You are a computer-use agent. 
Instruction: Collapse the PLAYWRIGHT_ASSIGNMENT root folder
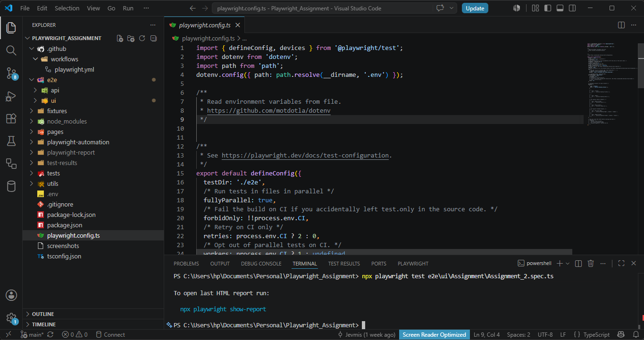coord(67,38)
